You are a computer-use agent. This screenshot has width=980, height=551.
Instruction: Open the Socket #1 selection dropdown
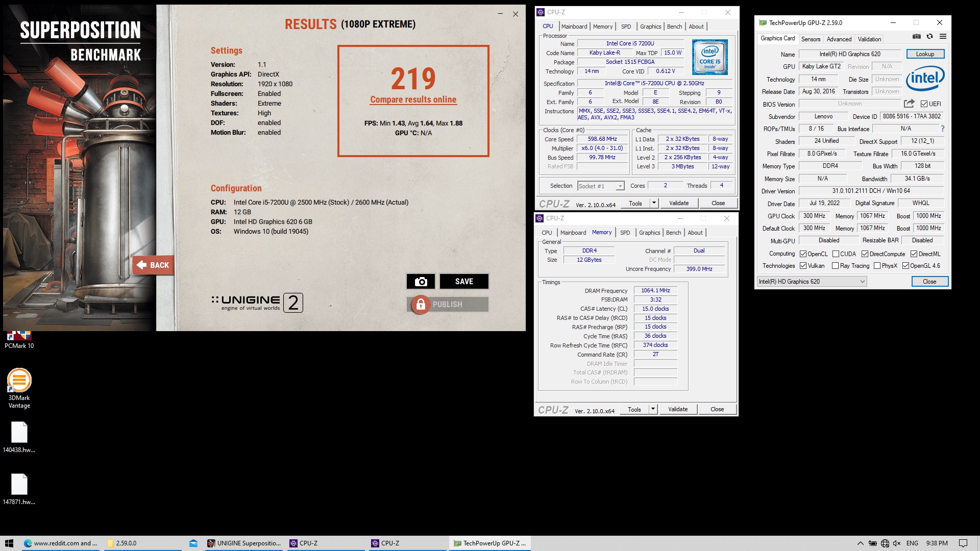pyautogui.click(x=601, y=186)
